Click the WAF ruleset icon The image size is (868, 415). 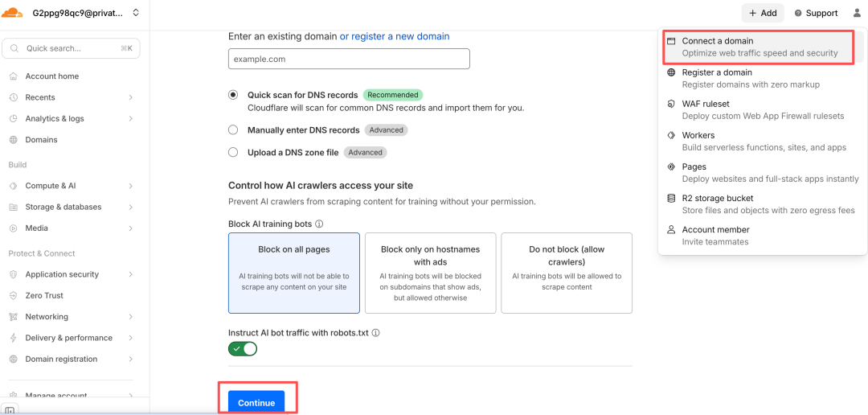coord(671,104)
